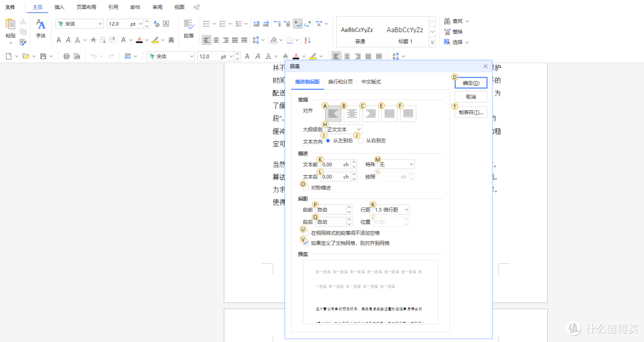Select left alignment in paragraph dialog
644x342 pixels.
point(333,114)
